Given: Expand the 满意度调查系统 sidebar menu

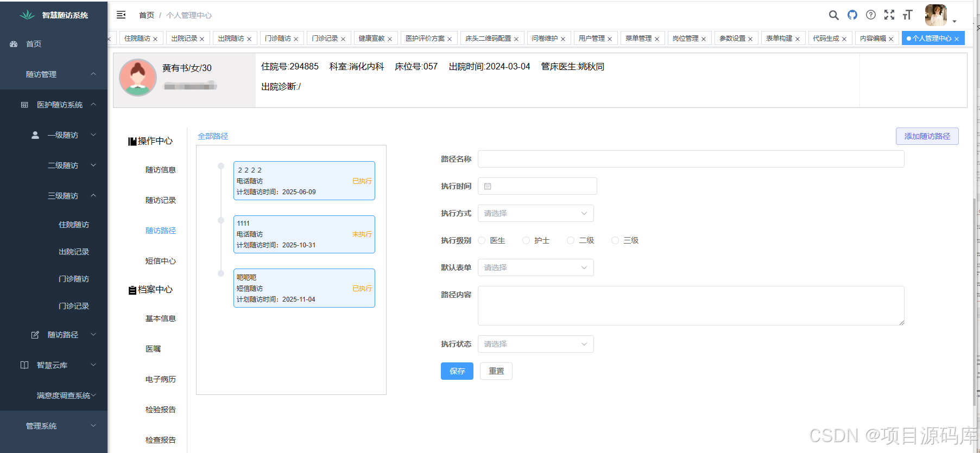Looking at the screenshot, I should click(54, 395).
